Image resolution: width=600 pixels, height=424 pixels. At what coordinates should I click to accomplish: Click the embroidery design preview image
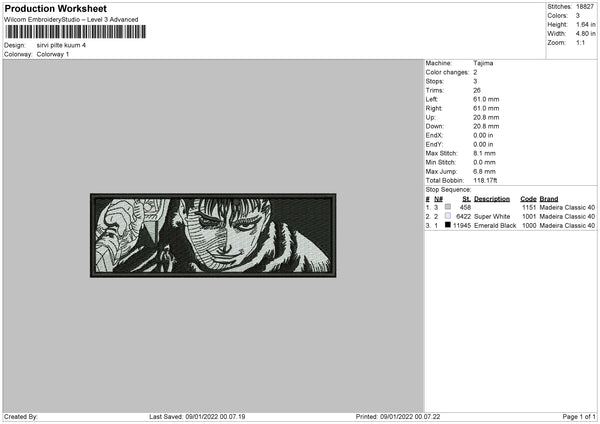pos(213,235)
